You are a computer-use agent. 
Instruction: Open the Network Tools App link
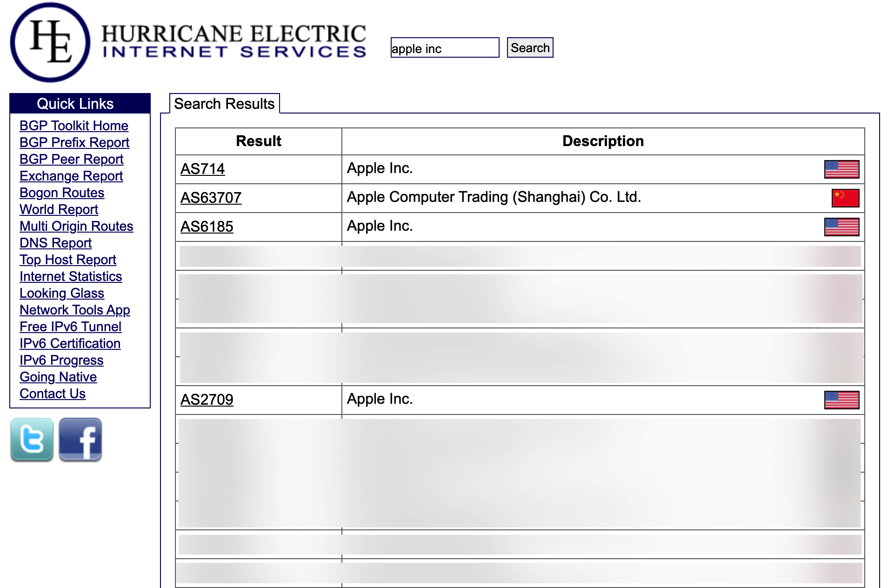[75, 310]
